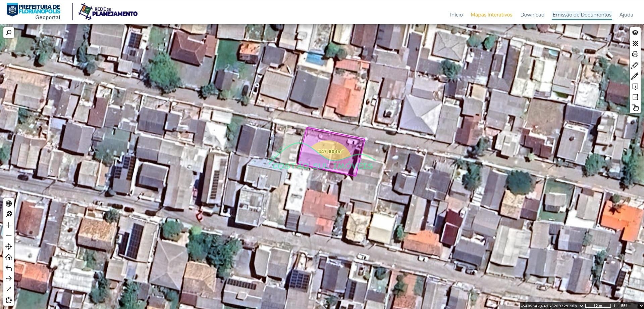Toggle the hand pointer selection tool
644x309 pixels.
point(635,108)
